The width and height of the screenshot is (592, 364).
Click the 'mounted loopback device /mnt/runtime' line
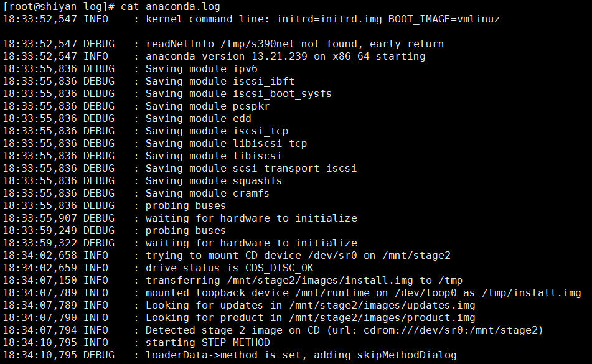[x=363, y=293]
